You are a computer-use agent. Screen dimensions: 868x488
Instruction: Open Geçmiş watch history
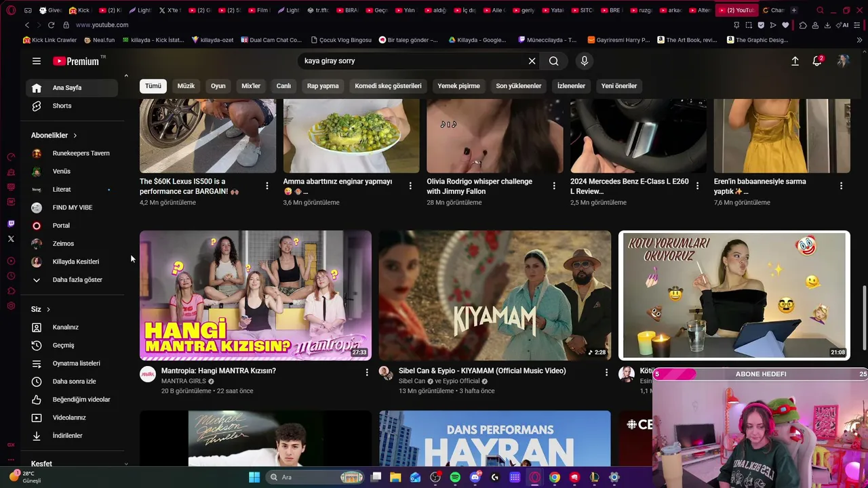(x=72, y=345)
